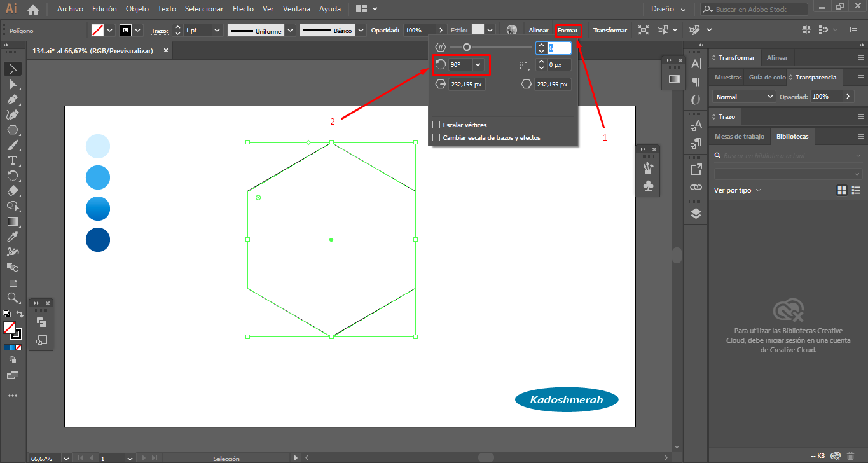Click the darkest blue circle swatch
The image size is (868, 463).
(x=98, y=240)
